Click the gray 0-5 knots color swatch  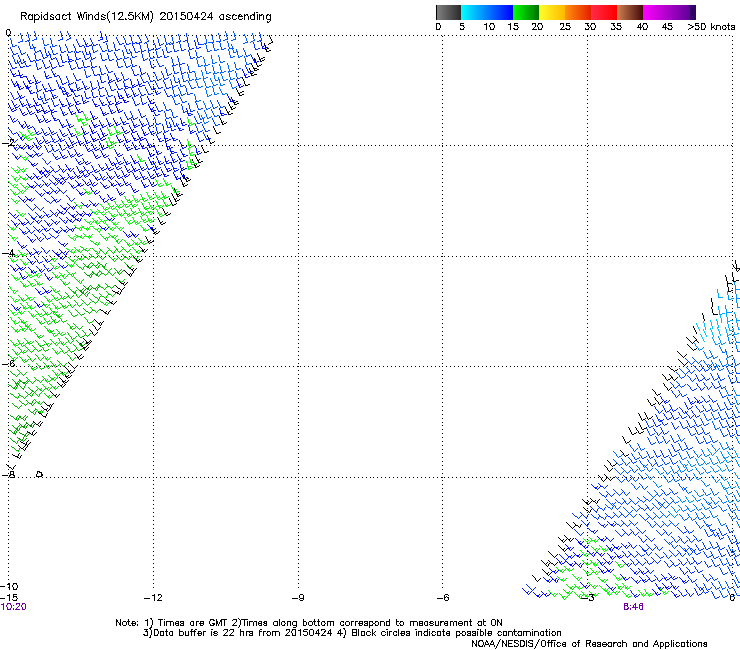[448, 12]
